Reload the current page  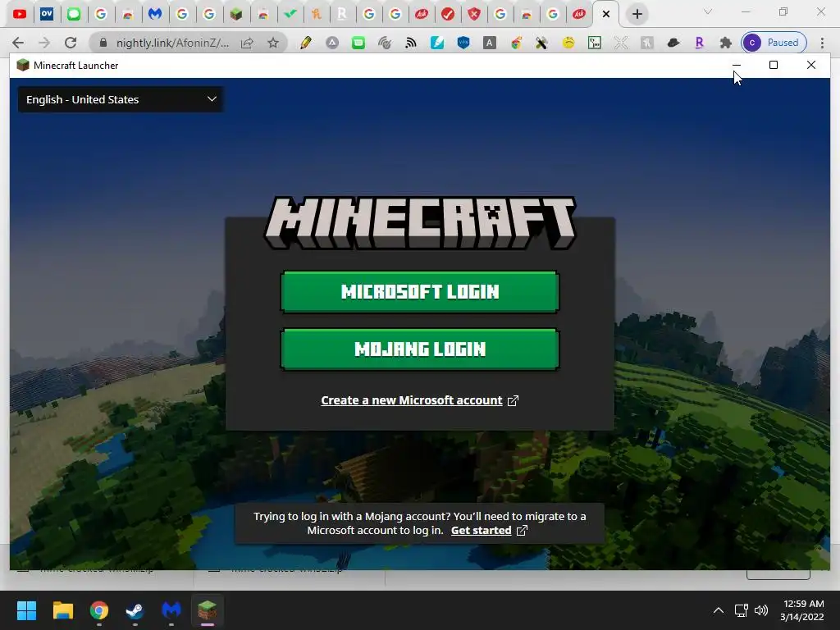(x=71, y=43)
